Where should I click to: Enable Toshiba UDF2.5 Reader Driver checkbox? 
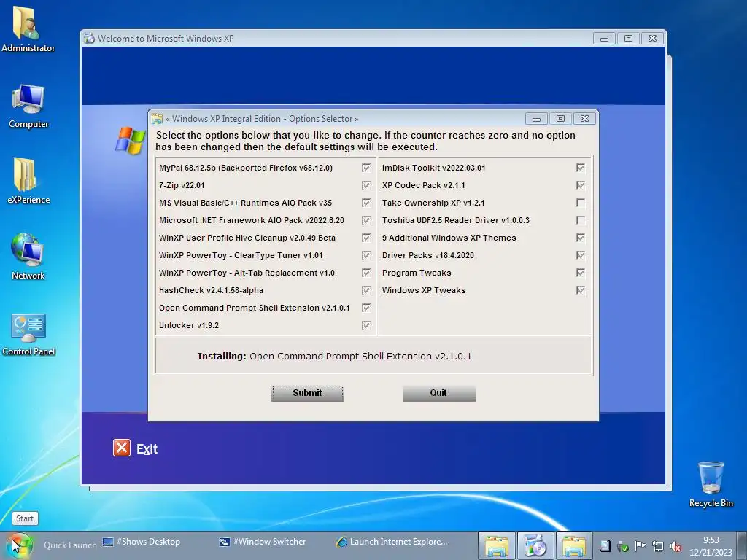click(580, 220)
